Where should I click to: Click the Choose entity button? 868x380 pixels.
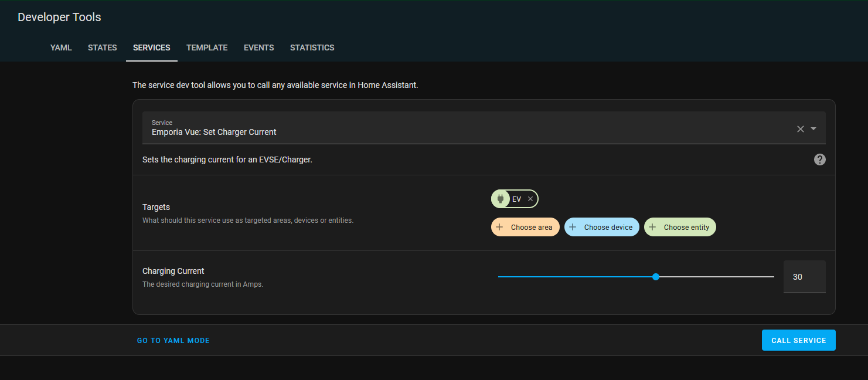(x=680, y=227)
